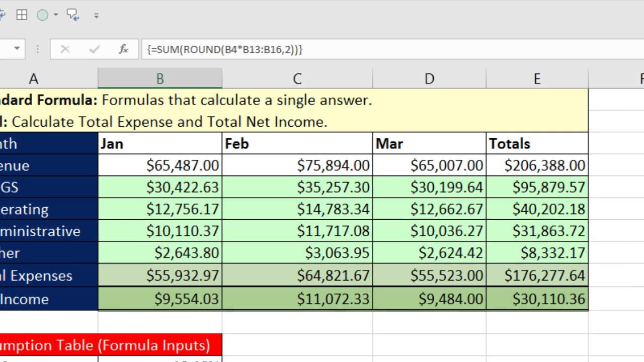Viewport: 644px width, 362px height.
Task: Select cell with $30,199.64
Action: pyautogui.click(x=429, y=187)
